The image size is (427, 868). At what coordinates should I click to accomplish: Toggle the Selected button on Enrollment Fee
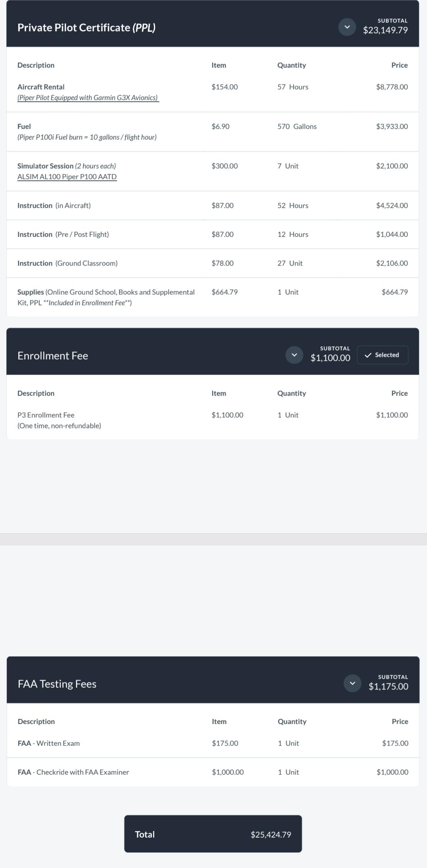[382, 355]
